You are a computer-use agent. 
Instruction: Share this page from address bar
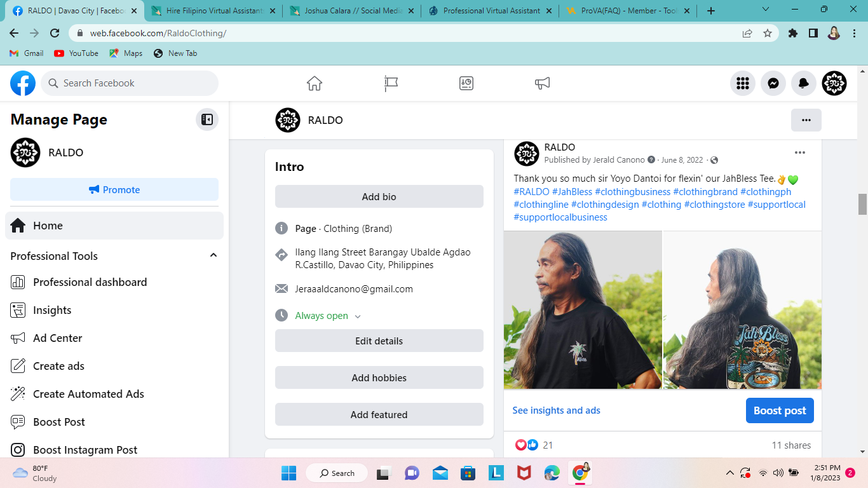pyautogui.click(x=747, y=34)
